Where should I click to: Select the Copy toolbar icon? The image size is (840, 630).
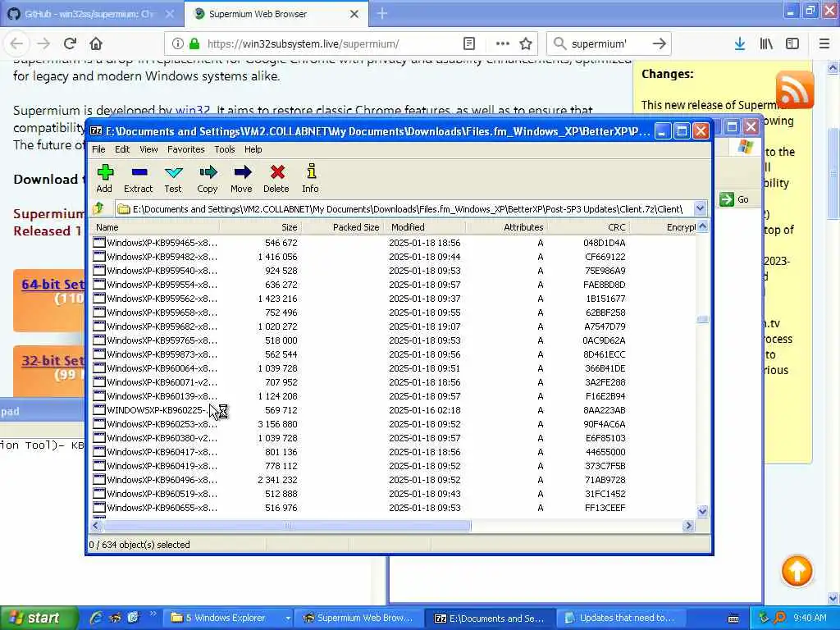(208, 178)
